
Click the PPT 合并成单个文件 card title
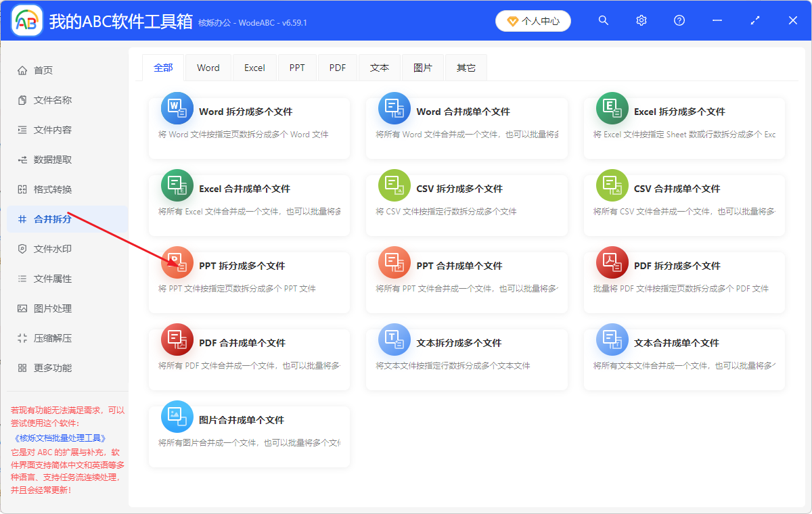click(459, 266)
